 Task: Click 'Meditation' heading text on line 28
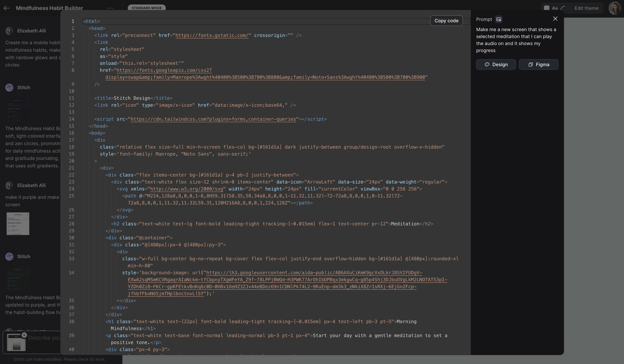coord(405,224)
